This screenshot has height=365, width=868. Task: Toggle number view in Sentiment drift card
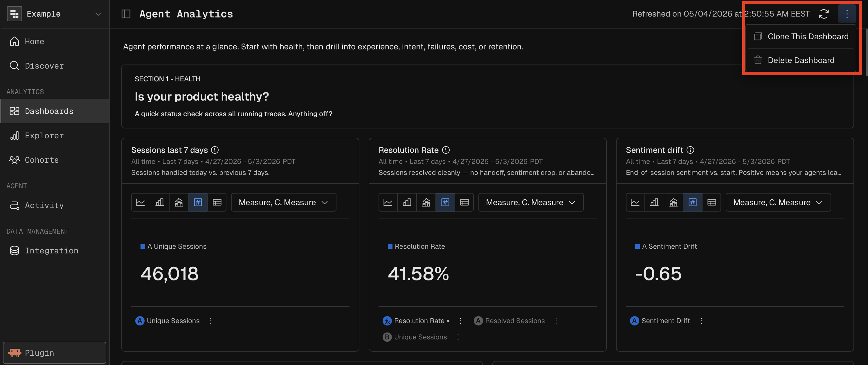692,202
